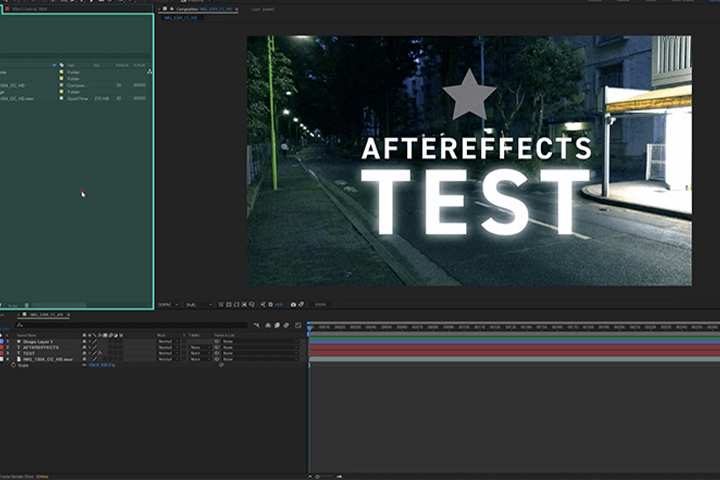Open TrkMat dropdown for TEST layer
Screen dimensions: 720x480
[200, 353]
